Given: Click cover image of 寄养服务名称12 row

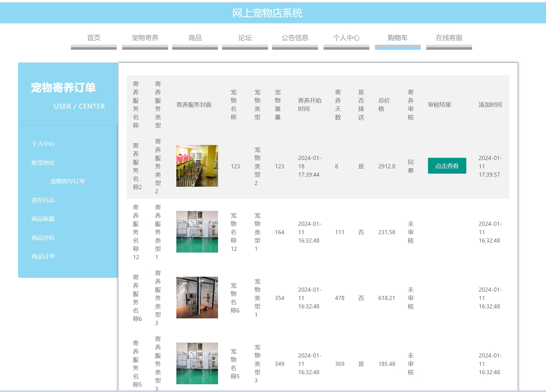Looking at the screenshot, I should [x=197, y=232].
